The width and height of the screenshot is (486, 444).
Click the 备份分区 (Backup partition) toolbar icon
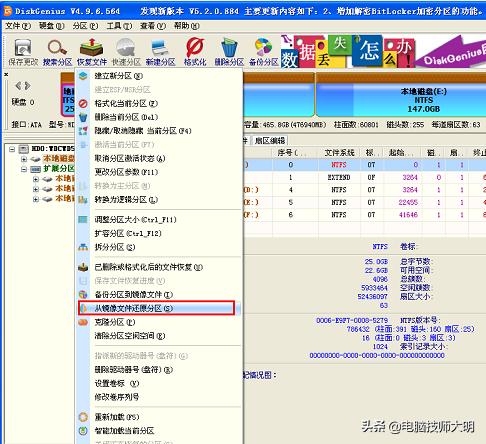(x=263, y=52)
